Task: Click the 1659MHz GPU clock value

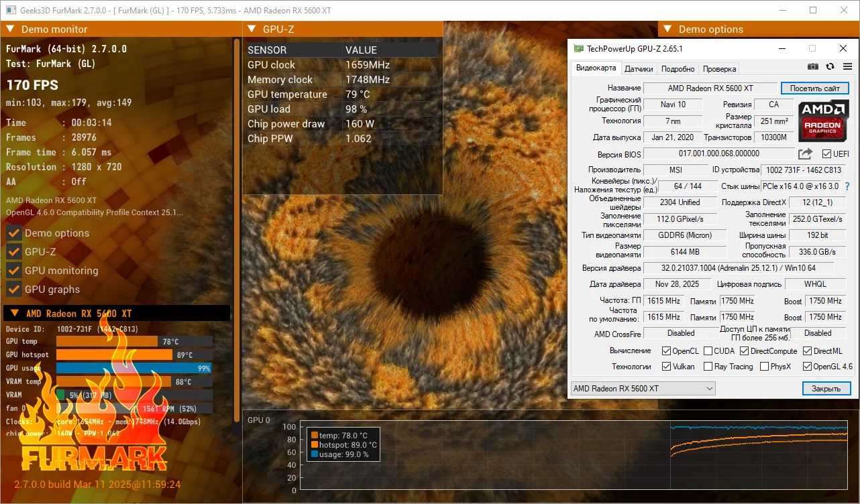Action: tap(368, 65)
